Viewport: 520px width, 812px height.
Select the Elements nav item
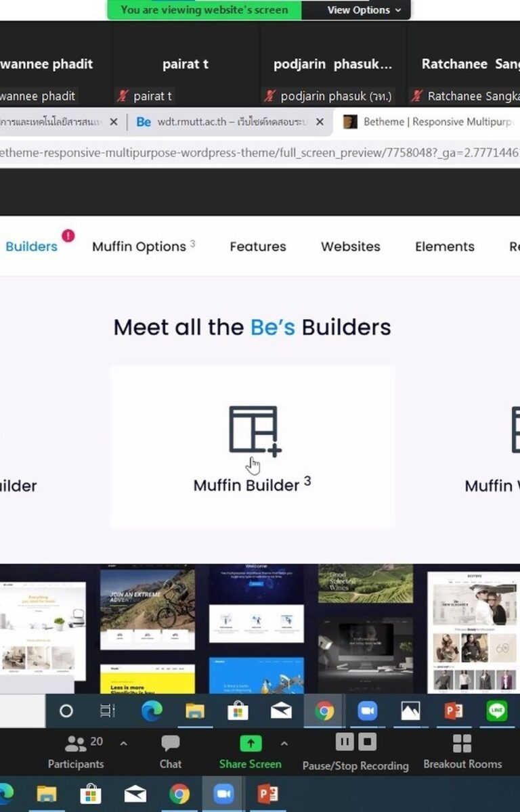click(x=445, y=246)
